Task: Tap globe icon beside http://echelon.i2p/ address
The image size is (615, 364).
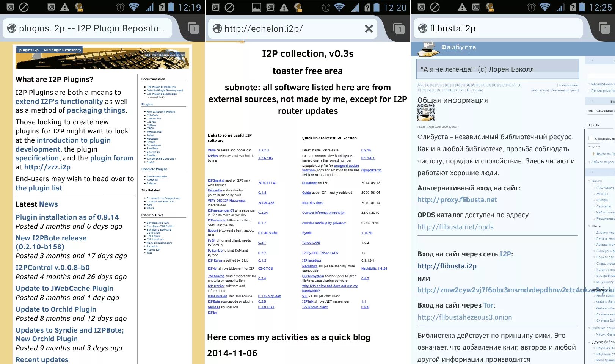Action: [217, 28]
